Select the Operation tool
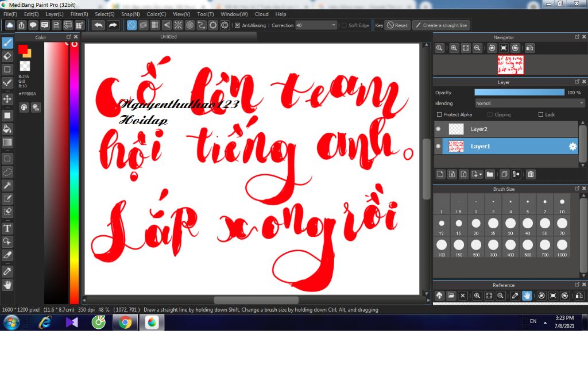 (x=7, y=241)
